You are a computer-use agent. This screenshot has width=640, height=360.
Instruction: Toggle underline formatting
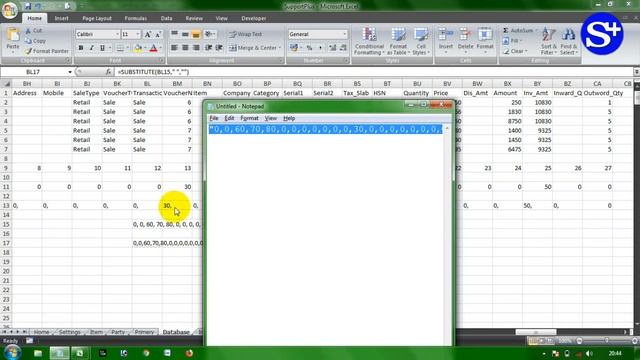102,48
